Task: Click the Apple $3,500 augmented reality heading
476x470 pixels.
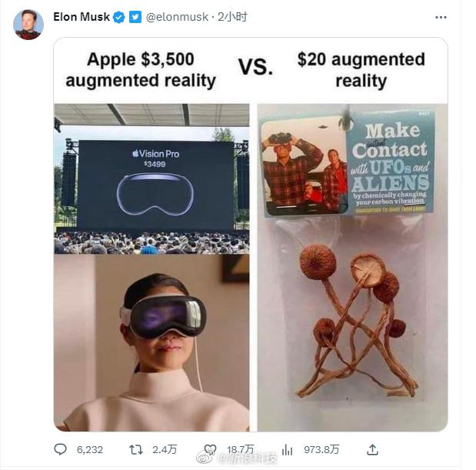Action: pos(141,70)
